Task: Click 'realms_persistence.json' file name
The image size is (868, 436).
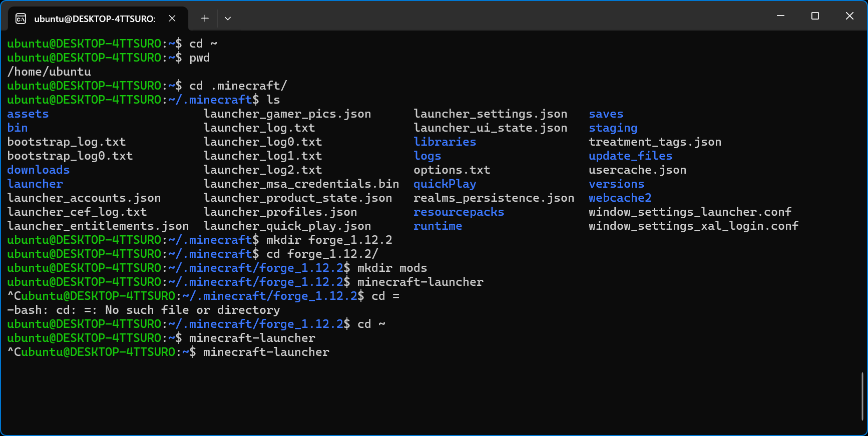Action: tap(494, 198)
